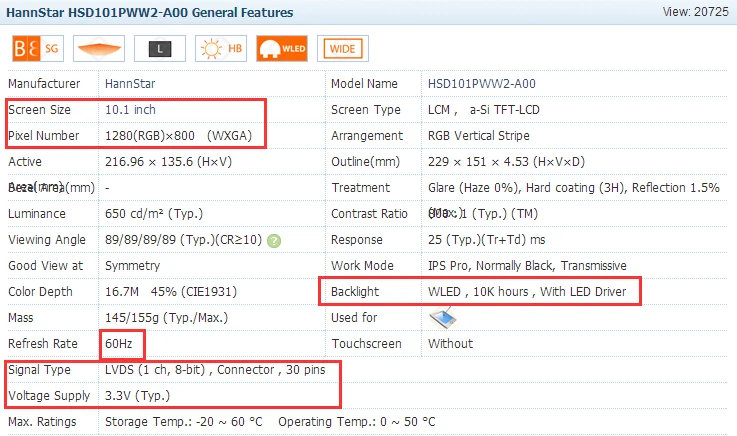Click the orange wide viewing angle icon
737x436 pixels.
click(99, 48)
